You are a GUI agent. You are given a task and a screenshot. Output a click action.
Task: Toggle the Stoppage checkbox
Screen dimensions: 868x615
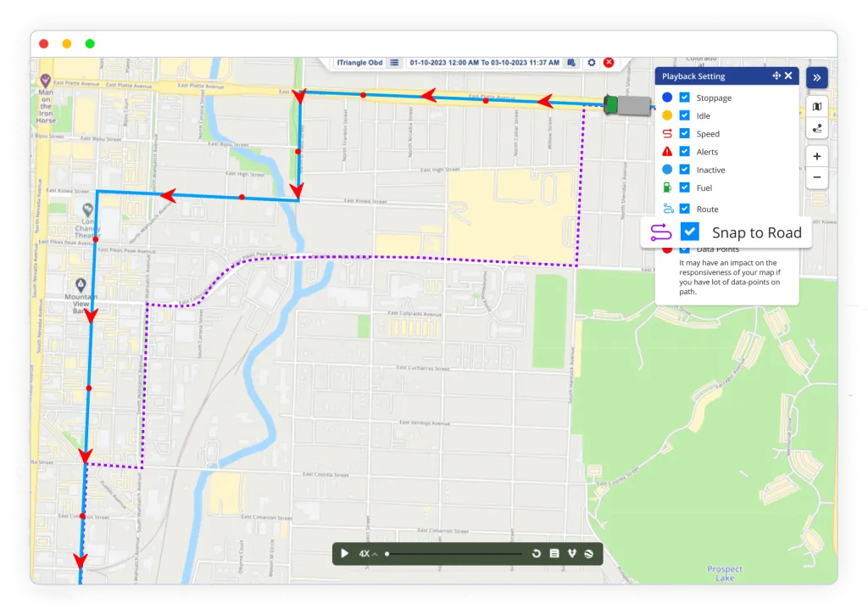[x=685, y=98]
